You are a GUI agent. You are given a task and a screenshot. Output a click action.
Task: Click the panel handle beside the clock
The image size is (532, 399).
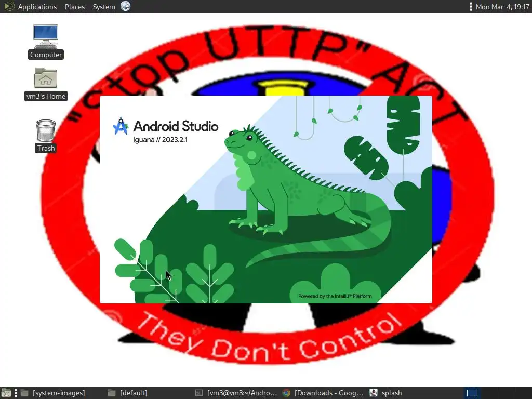click(471, 6)
